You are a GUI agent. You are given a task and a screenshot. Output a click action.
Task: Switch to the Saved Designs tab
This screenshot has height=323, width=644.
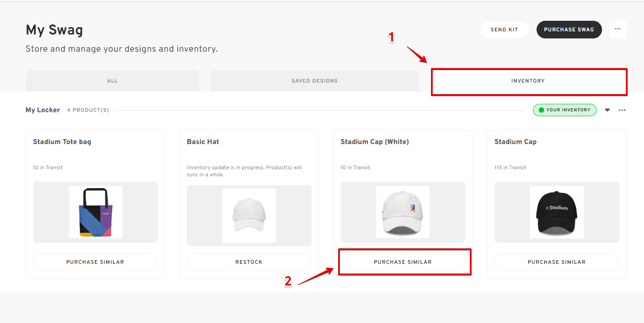coord(314,80)
